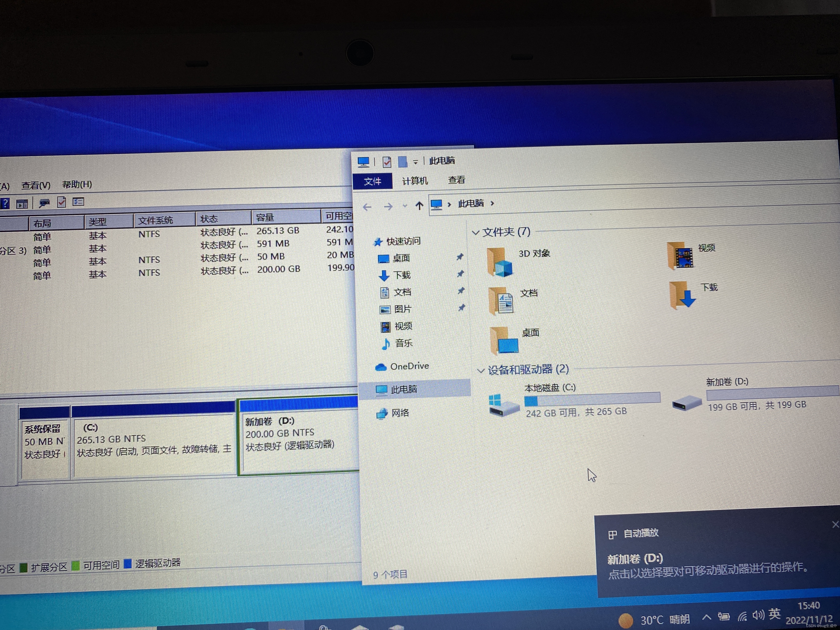Open the 文件 ribbon tab
The width and height of the screenshot is (840, 630).
tap(372, 181)
